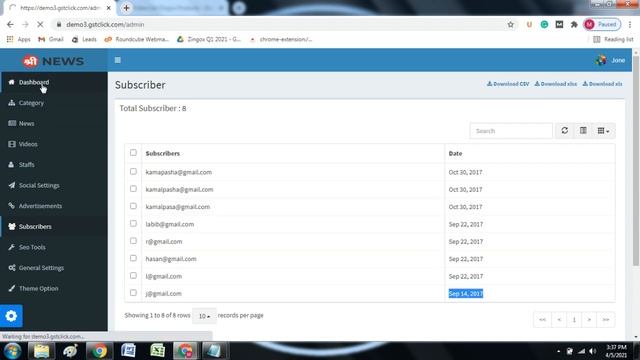Open the Roundcube Webmail bookmark

click(136, 39)
